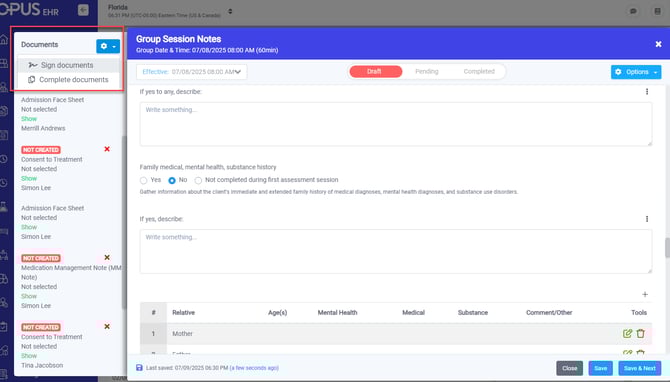Show Consent to Treatment for Simon Lee

[29, 178]
